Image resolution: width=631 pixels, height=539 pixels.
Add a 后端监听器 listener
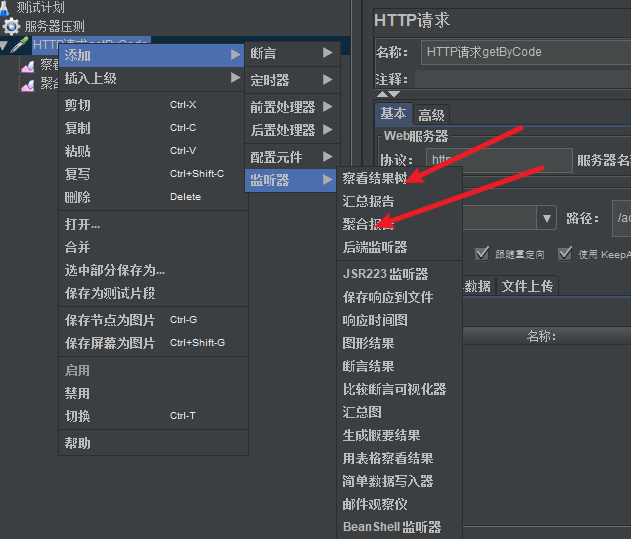coord(400,247)
